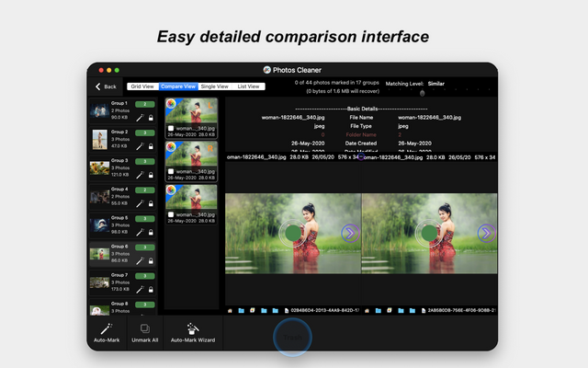588x368 pixels.
Task: Click small purple divider handle between file info bars
Action: (361, 157)
